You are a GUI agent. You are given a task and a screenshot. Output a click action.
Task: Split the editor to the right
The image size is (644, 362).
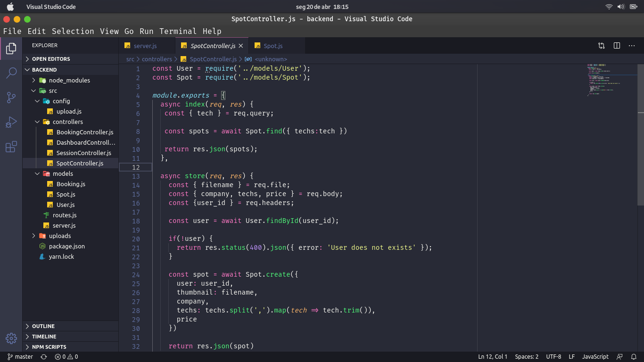pos(617,46)
